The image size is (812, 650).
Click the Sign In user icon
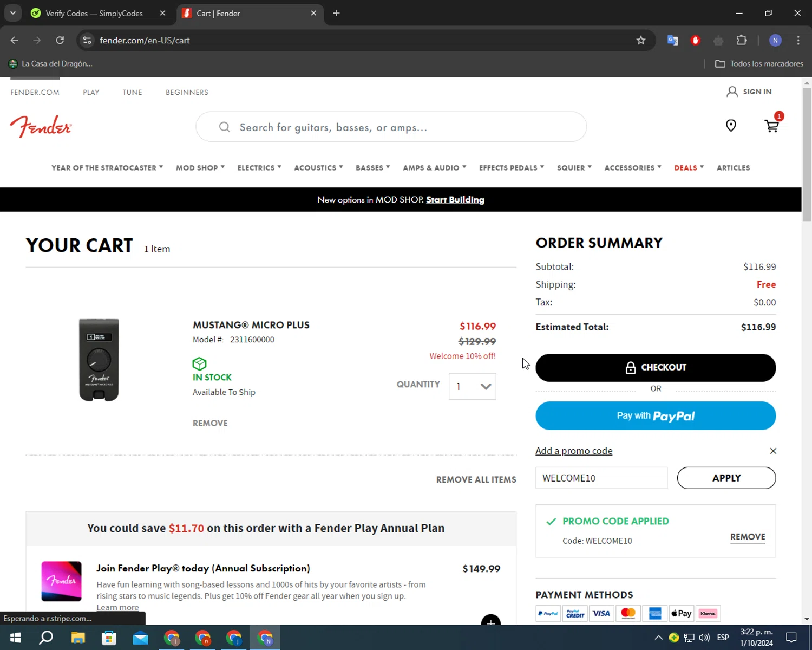pos(732,92)
